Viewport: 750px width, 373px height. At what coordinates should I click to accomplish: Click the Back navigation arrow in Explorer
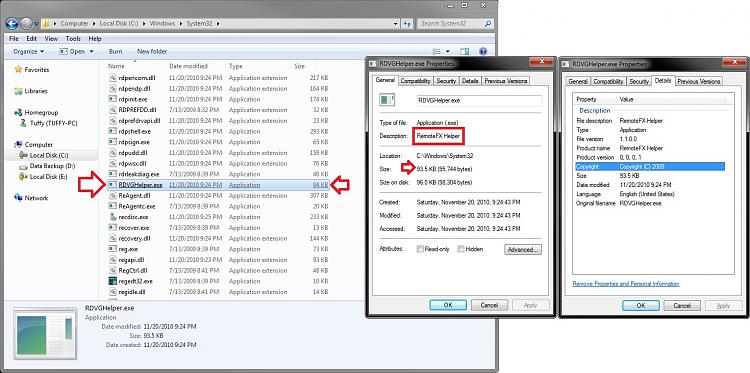click(11, 23)
